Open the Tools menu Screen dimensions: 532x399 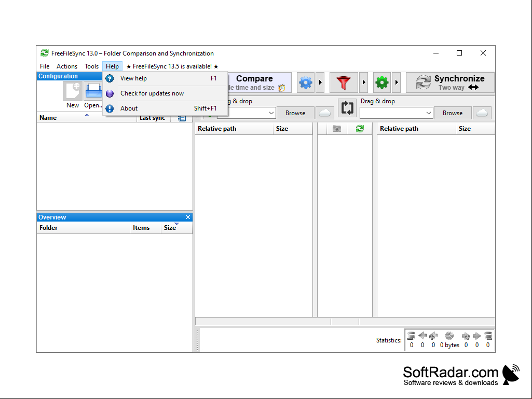[91, 66]
